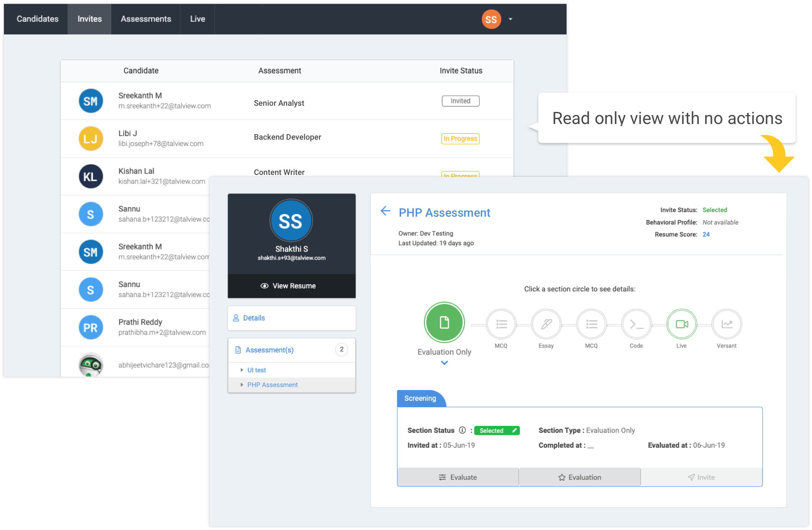Click the pencil edit icon on Selected badge
The width and height of the screenshot is (812, 530).
point(514,430)
